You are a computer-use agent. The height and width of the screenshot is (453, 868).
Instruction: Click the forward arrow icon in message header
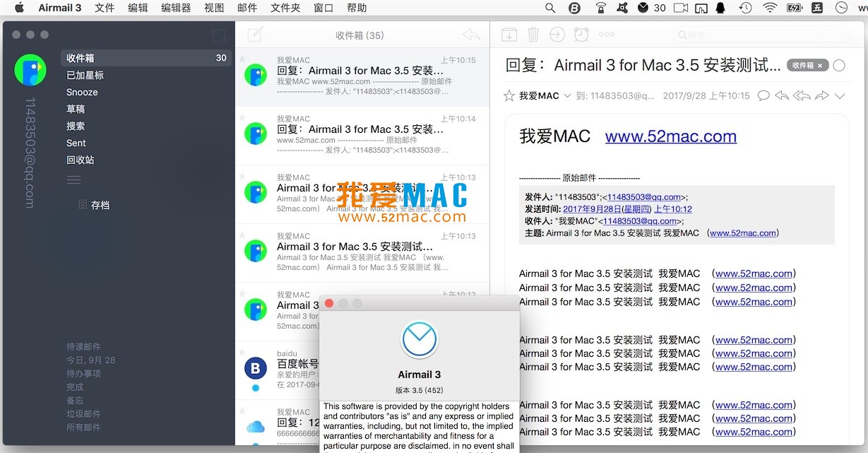coord(821,95)
